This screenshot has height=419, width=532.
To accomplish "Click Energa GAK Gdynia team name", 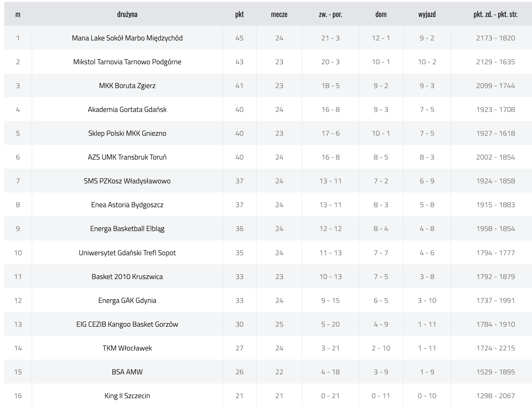I will tap(127, 300).
